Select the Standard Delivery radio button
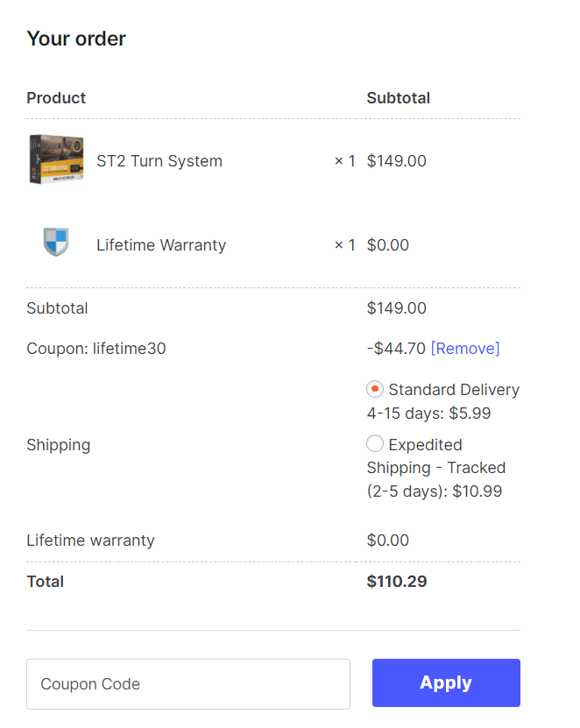This screenshot has width=580, height=728. click(375, 389)
